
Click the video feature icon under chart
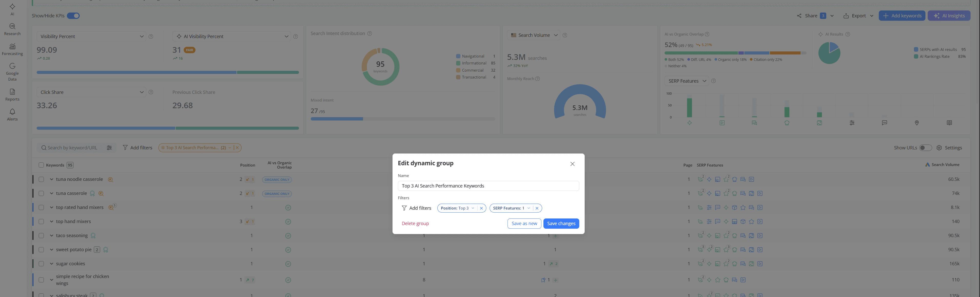pos(722,123)
